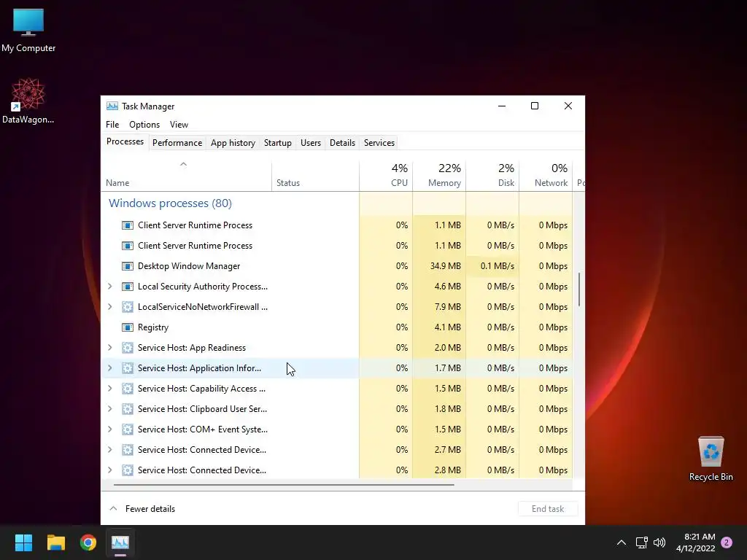Click the Registry process icon
Screen dimensions: 747x560
(127, 327)
